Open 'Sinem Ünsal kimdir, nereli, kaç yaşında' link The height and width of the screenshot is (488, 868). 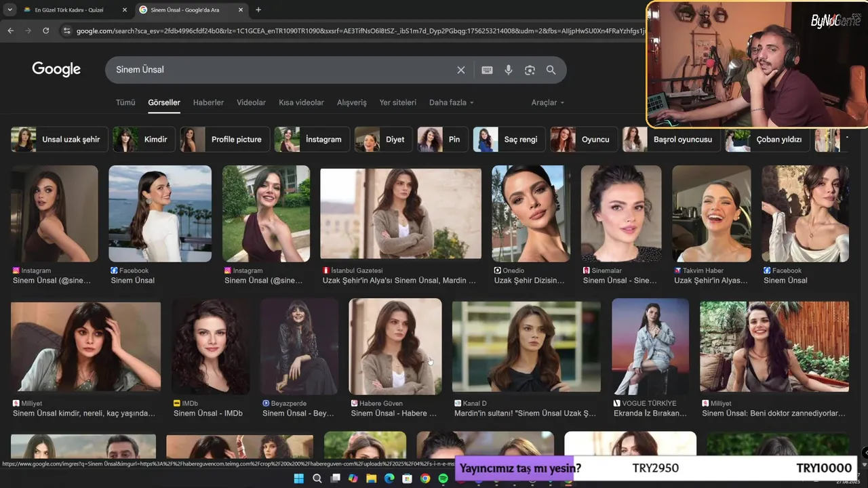click(x=84, y=413)
